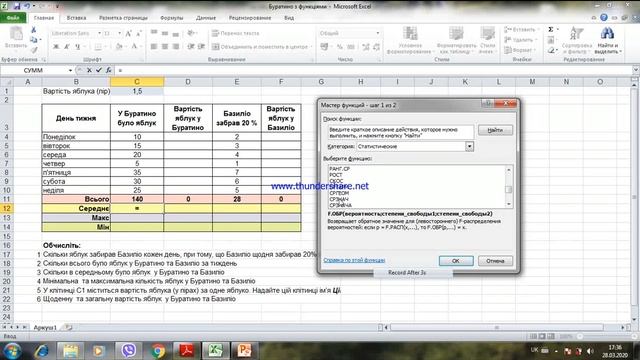The image size is (640, 360).
Task: Click the cancel X icon in formula bar
Action: point(89,70)
